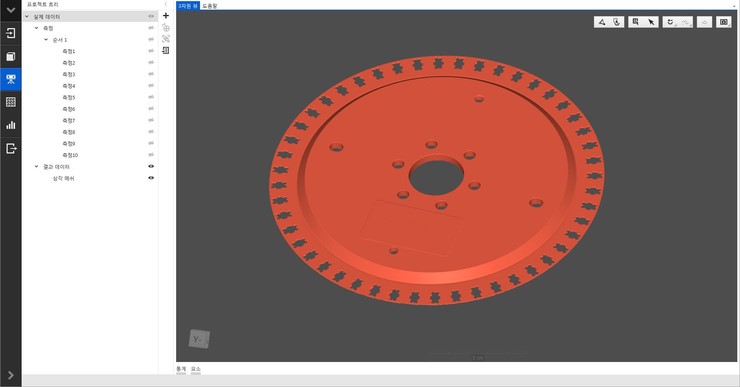
Task: Select the highlighted scanner/measurement workspace icon
Action: tap(10, 79)
